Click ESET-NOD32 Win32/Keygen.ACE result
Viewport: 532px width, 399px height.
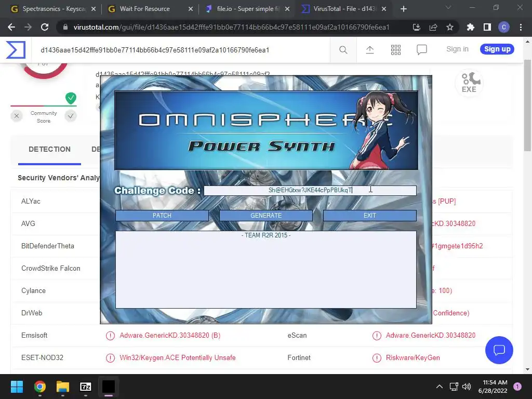178,357
